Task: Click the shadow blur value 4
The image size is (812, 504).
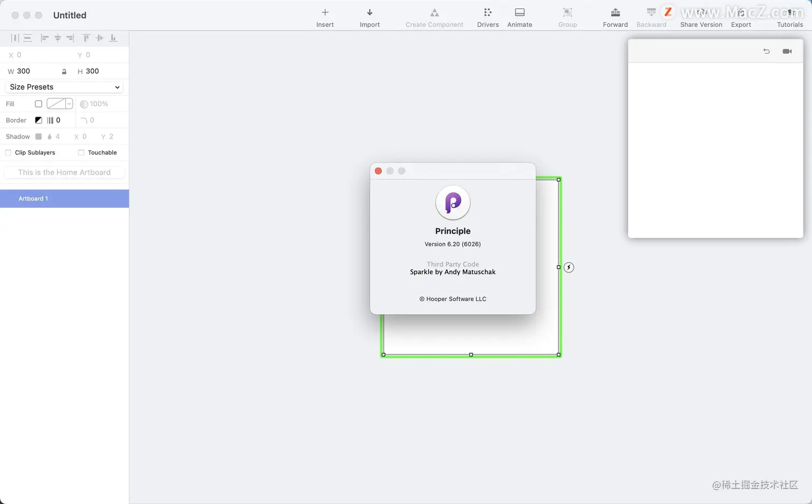Action: tap(58, 136)
